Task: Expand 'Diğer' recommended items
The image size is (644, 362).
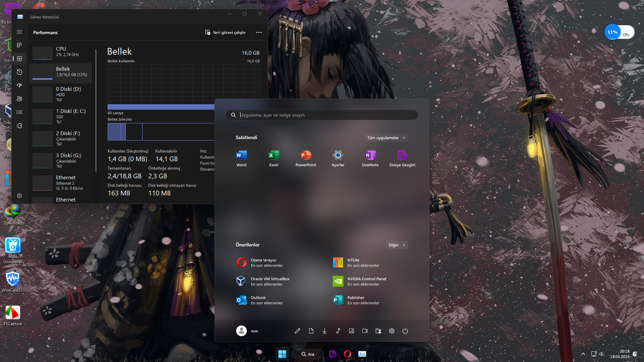Action: point(397,245)
